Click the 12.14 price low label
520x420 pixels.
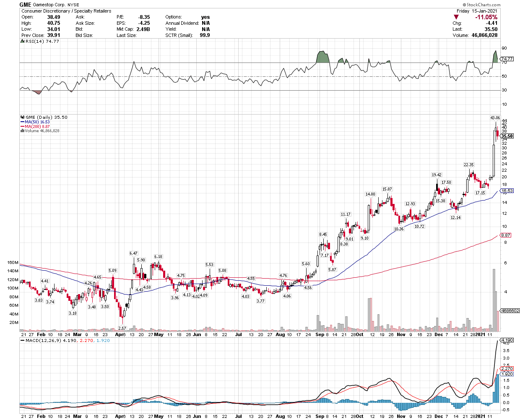coord(455,218)
